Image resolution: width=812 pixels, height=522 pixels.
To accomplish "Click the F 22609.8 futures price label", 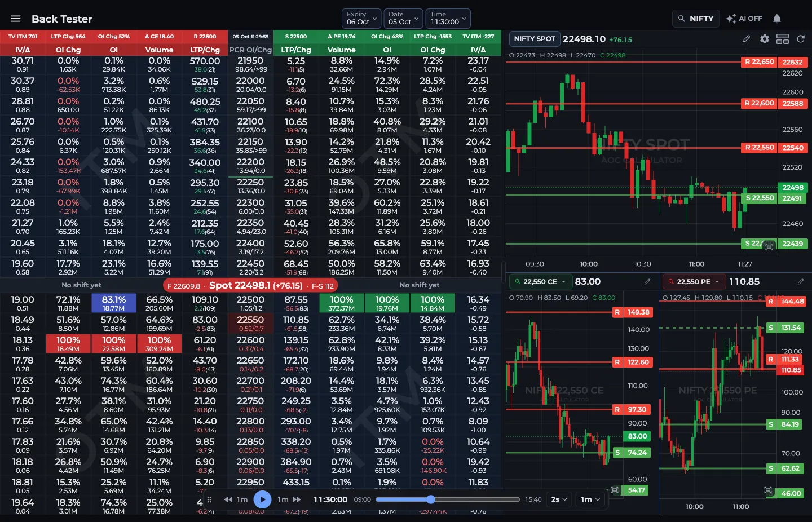I will point(184,286).
